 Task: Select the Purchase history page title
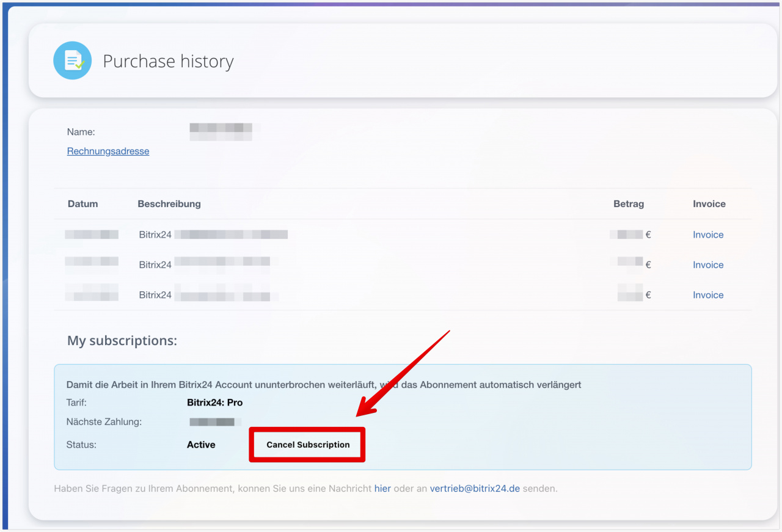pos(168,62)
